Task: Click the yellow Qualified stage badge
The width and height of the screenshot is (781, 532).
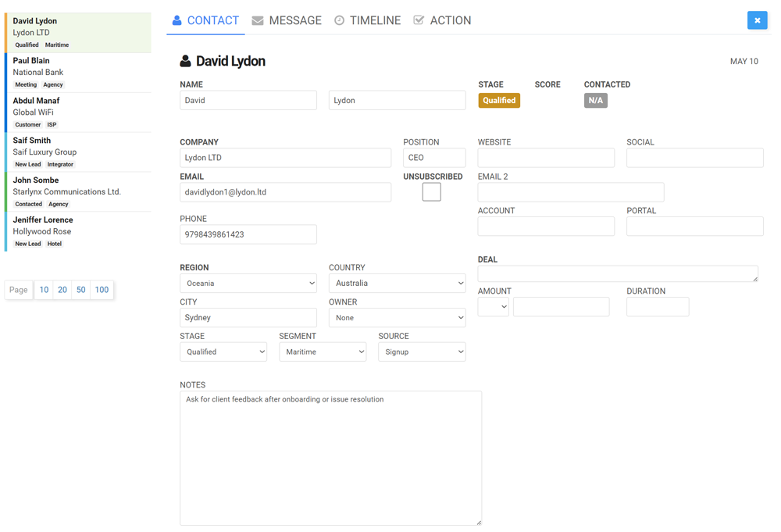Action: 499,101
